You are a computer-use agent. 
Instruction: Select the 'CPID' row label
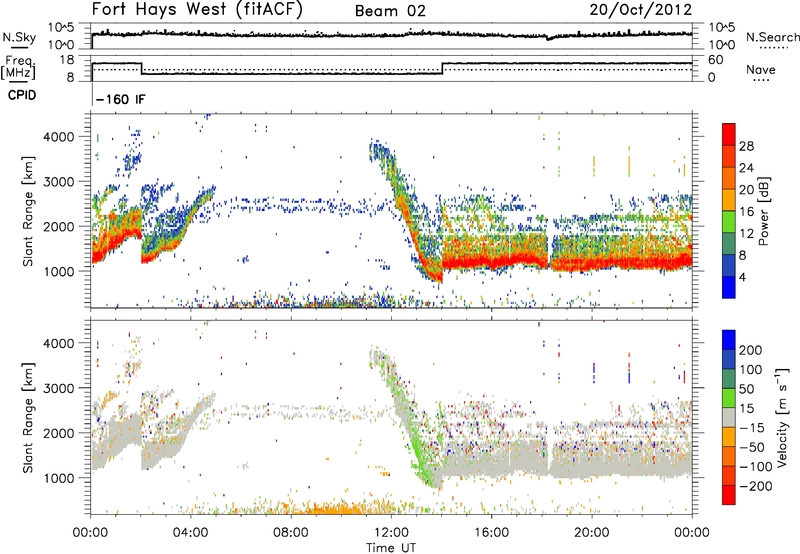point(22,95)
